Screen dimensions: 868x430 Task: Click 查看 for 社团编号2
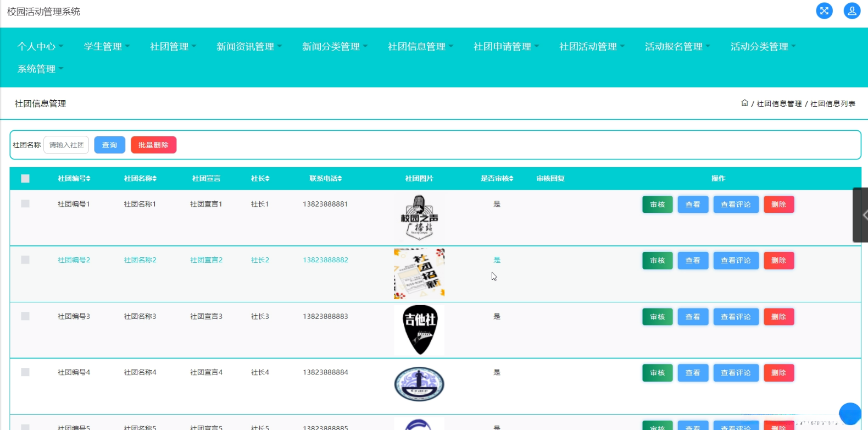(693, 261)
